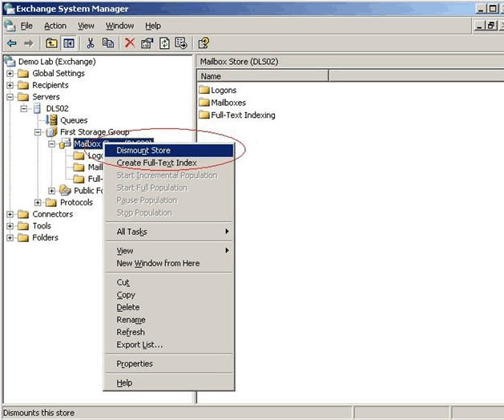The width and height of the screenshot is (504, 420).
Task: Click the console icon beside File menu
Action: 10,26
